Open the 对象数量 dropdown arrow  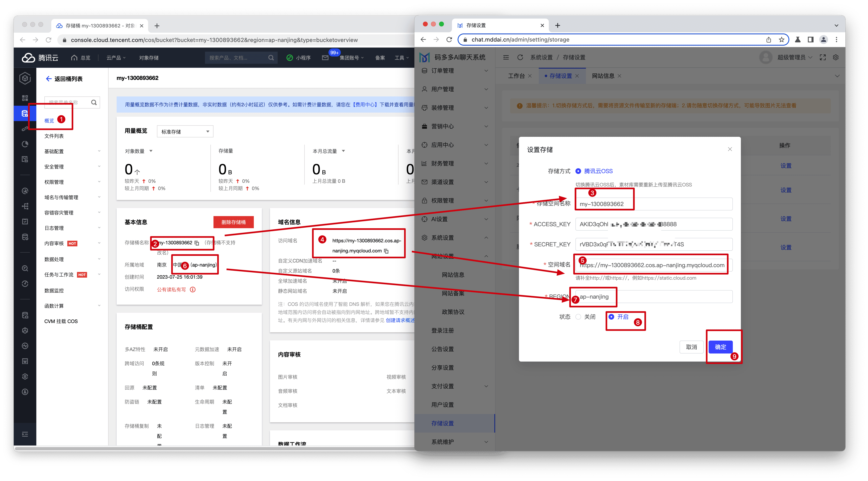151,151
